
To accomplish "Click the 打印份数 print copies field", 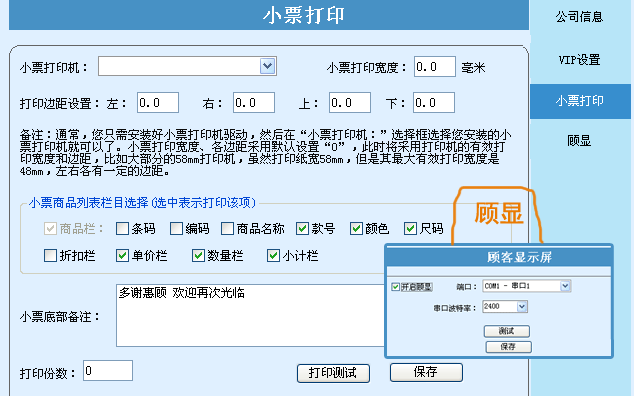I will (108, 371).
